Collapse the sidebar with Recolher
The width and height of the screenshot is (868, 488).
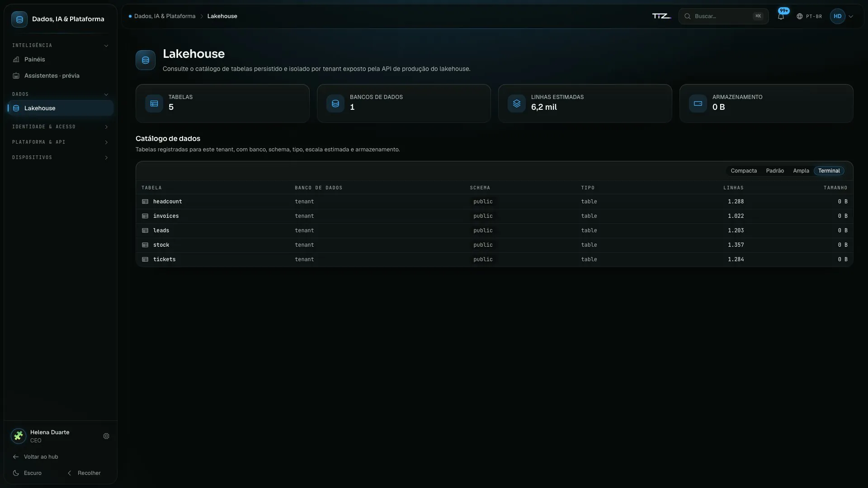pos(84,473)
